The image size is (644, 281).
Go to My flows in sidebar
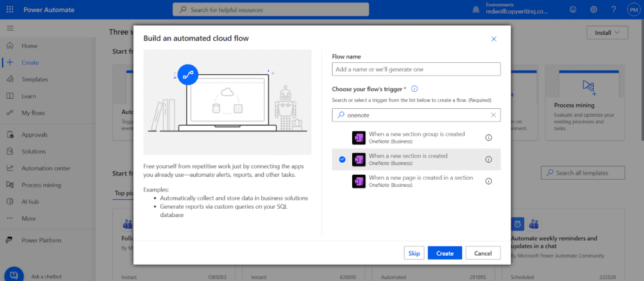point(34,113)
